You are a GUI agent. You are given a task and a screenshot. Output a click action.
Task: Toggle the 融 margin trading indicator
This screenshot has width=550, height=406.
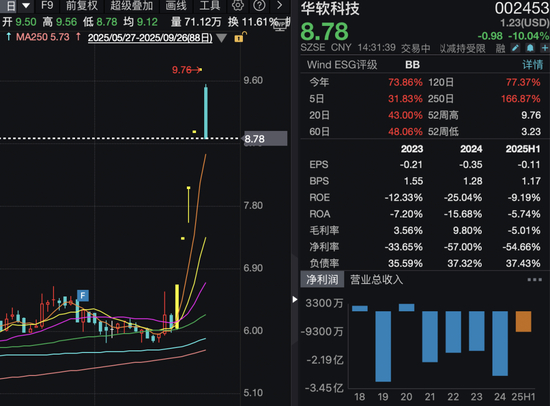point(500,48)
